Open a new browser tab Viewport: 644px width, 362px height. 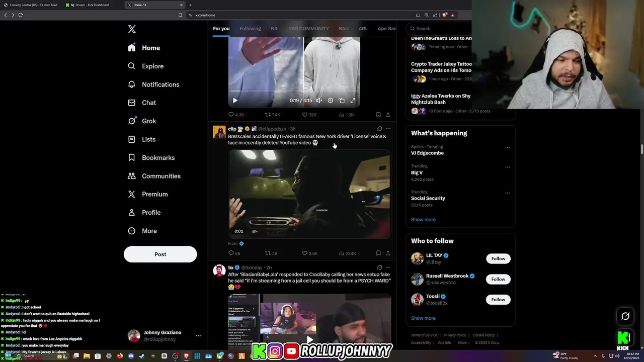[190, 5]
